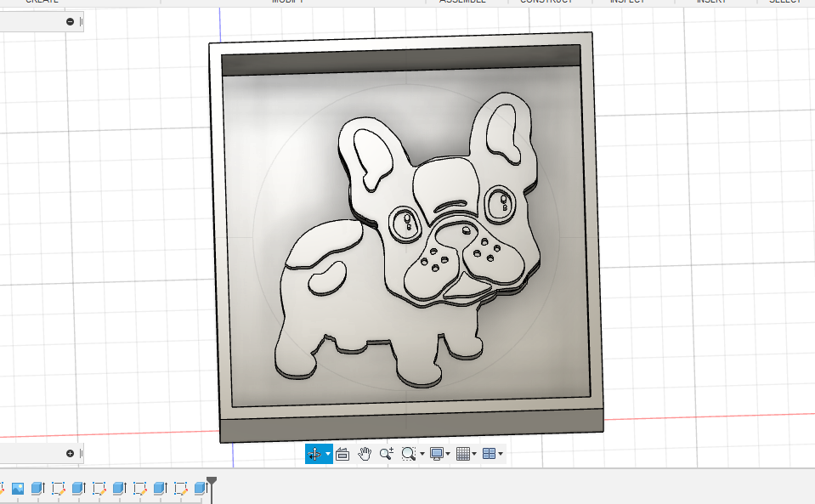This screenshot has width=815, height=504.
Task: Select the Zoom magnifier with plus-minus
Action: pyautogui.click(x=386, y=454)
